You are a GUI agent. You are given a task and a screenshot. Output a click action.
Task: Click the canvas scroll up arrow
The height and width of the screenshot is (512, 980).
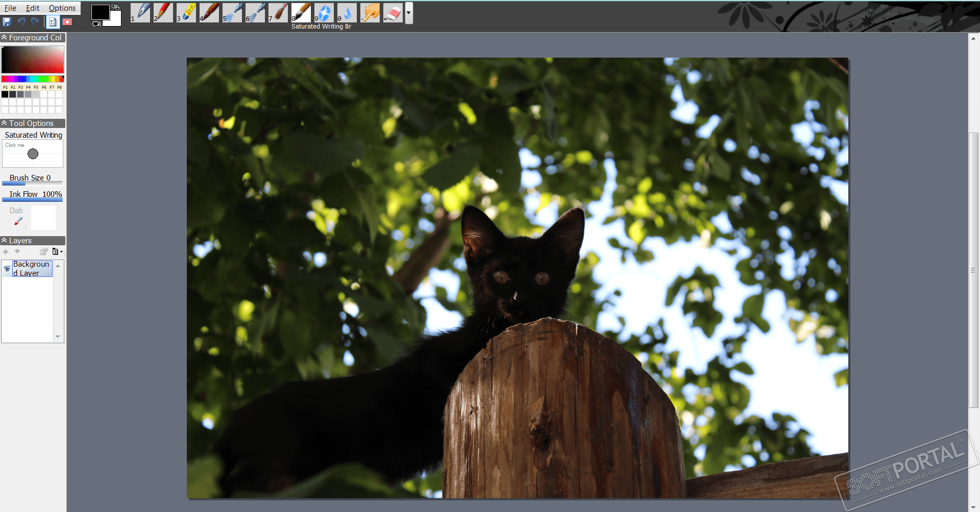973,38
